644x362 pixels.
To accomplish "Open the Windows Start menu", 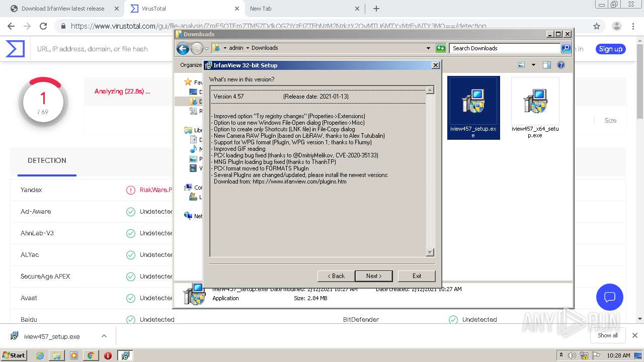I will point(14,355).
